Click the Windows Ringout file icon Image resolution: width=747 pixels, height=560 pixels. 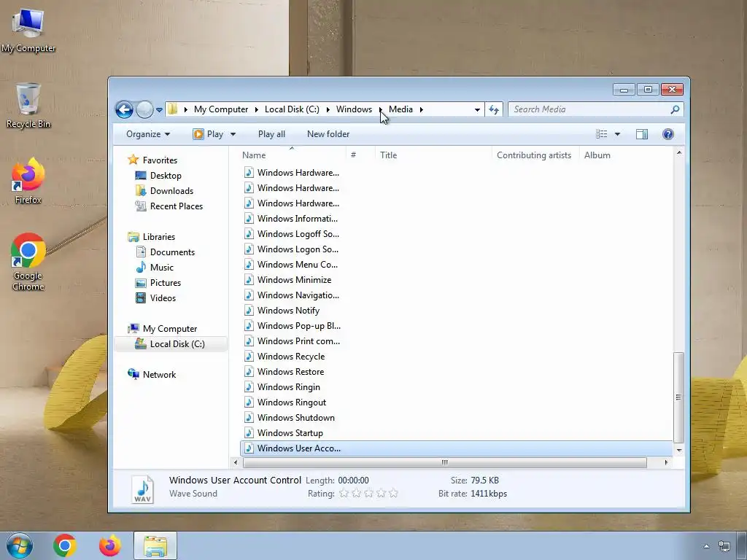(x=249, y=402)
